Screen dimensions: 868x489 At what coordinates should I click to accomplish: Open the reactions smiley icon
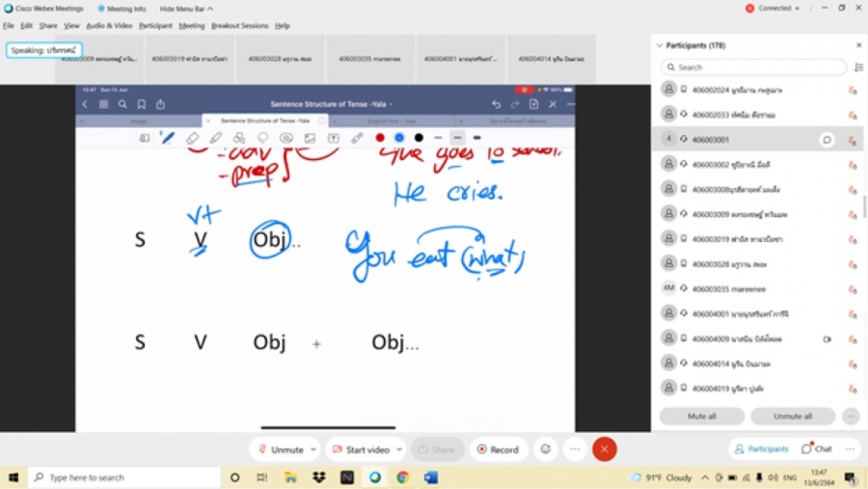tap(546, 449)
